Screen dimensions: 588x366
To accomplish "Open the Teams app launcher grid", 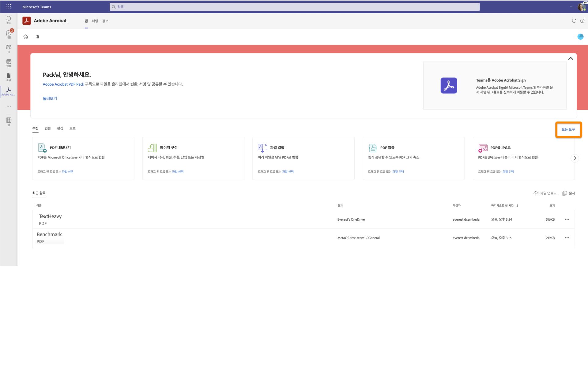I will 9,6.
